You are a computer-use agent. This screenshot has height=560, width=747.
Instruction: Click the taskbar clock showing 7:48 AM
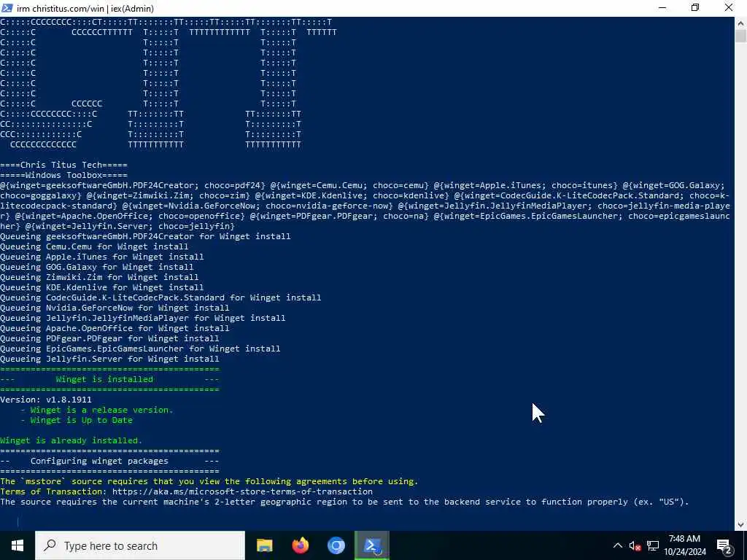coord(684,539)
